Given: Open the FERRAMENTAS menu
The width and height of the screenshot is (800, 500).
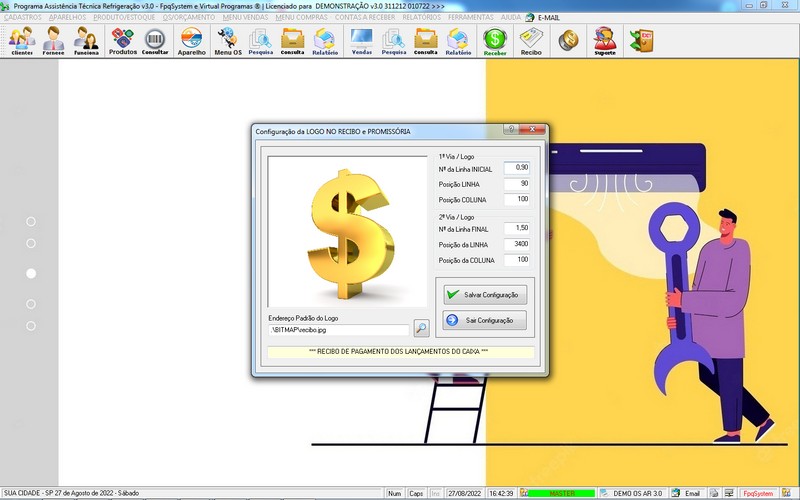Looking at the screenshot, I should [x=471, y=17].
